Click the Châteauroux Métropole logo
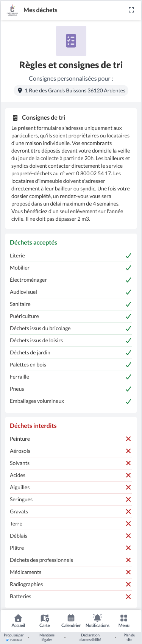 pyautogui.click(x=12, y=10)
